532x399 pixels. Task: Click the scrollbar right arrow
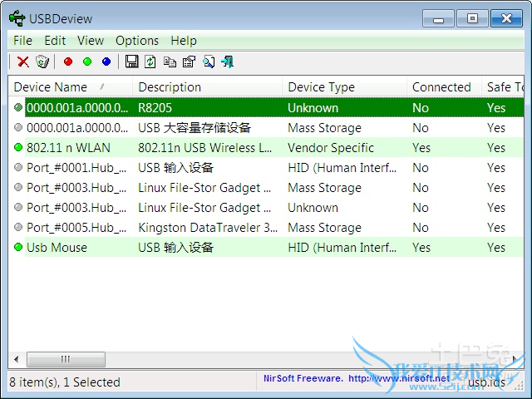(x=515, y=359)
